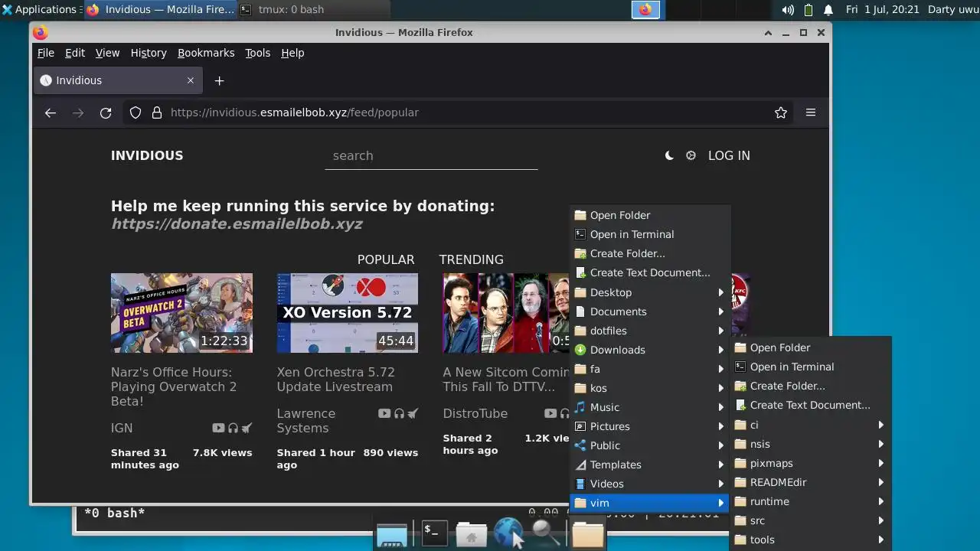Reload the Invidious page

coord(106,112)
